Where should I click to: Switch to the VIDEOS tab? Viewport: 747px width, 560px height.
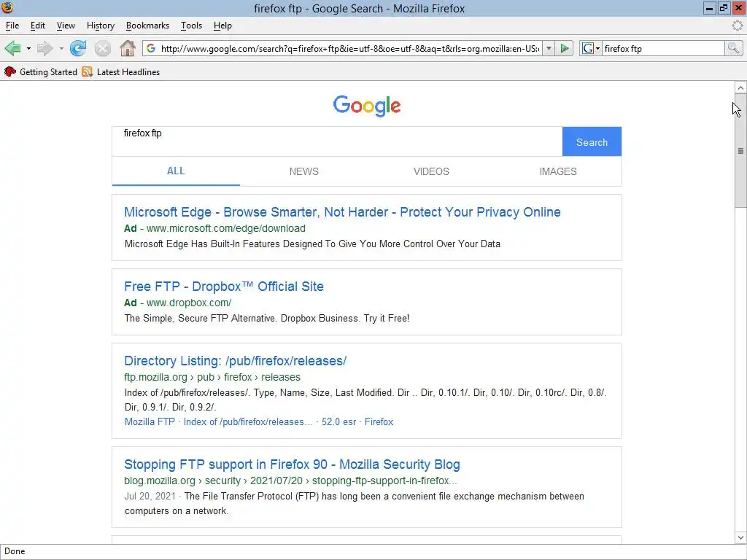[x=431, y=171]
